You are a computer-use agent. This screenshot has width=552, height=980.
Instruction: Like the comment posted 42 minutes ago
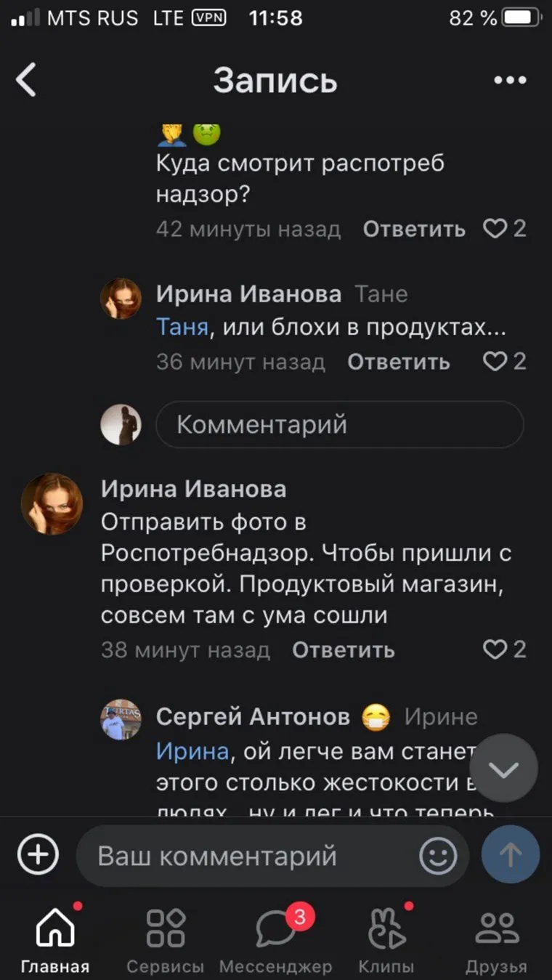click(x=495, y=229)
